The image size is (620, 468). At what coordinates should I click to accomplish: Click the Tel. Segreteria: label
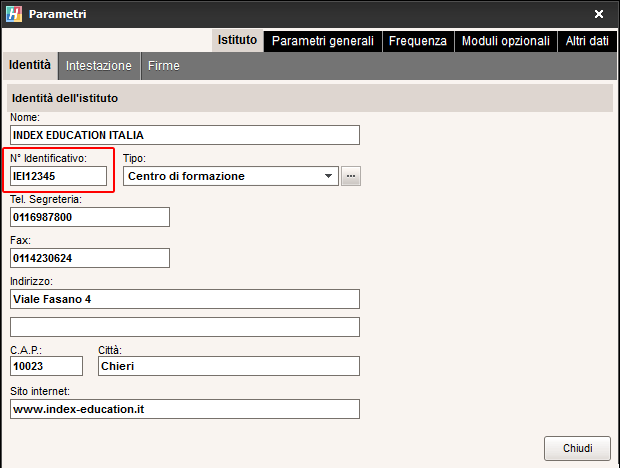point(46,199)
